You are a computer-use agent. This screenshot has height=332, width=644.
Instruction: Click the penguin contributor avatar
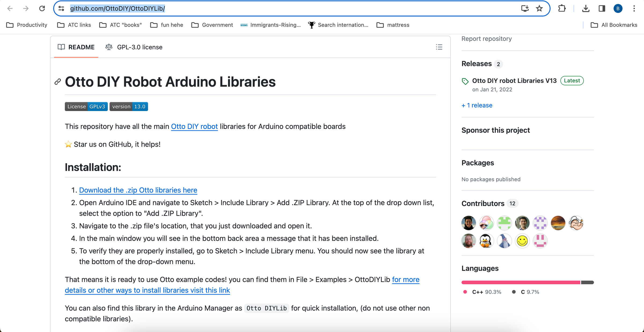(486, 241)
